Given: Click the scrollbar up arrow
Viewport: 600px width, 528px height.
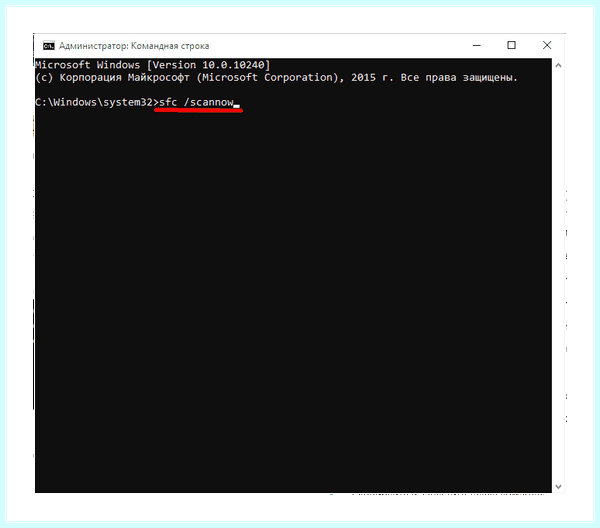Looking at the screenshot, I should 558,65.
